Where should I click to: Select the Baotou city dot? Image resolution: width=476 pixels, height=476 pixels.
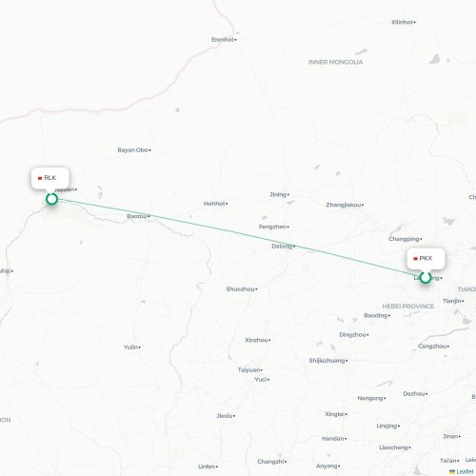(x=149, y=216)
